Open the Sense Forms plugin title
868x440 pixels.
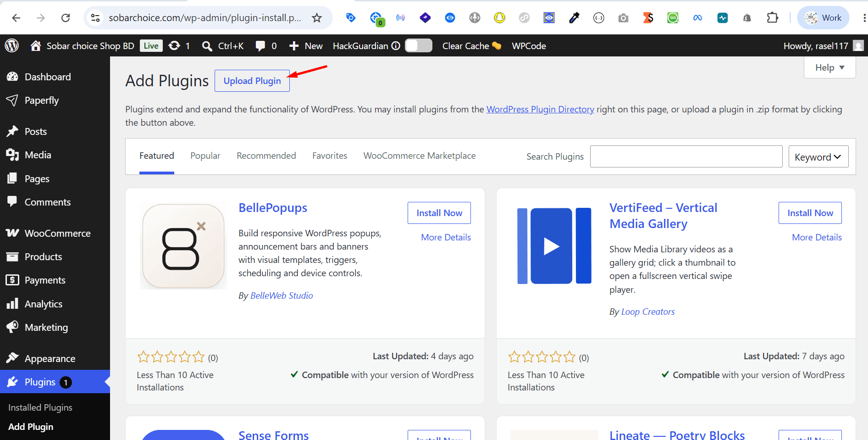274,434
